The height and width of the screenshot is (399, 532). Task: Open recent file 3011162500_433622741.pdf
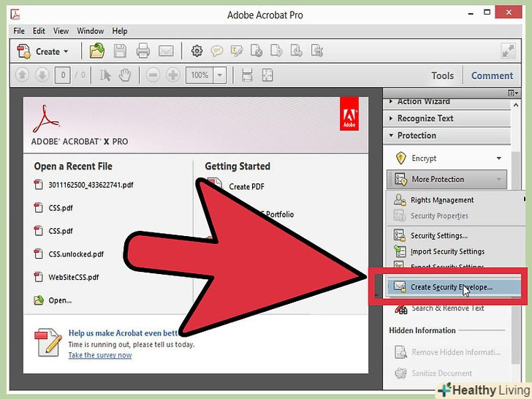point(83,185)
